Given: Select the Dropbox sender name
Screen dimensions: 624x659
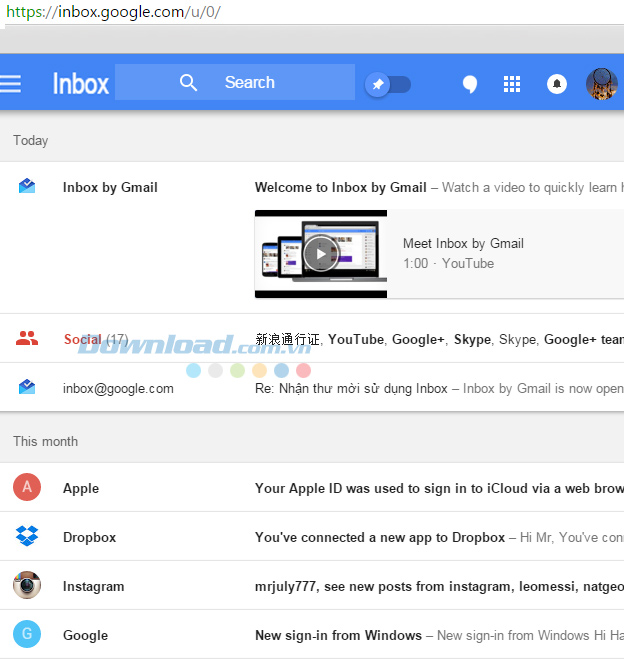Looking at the screenshot, I should click(x=90, y=537).
